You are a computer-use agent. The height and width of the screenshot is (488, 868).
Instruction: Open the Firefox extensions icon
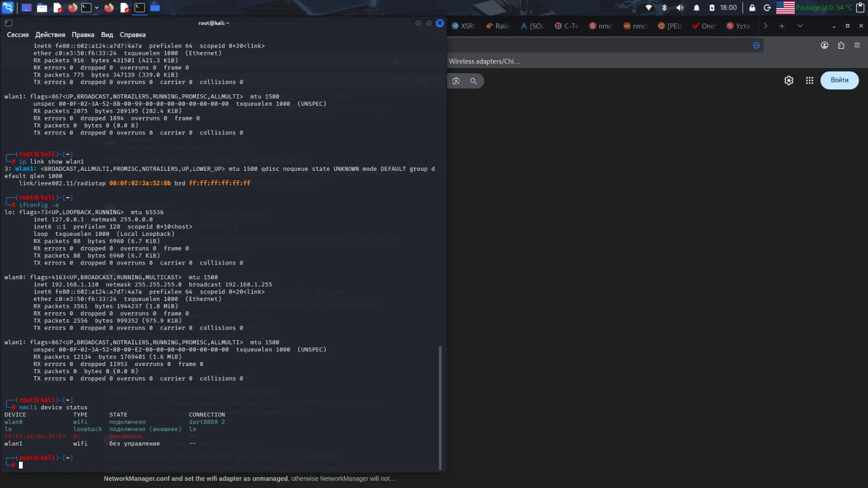841,46
